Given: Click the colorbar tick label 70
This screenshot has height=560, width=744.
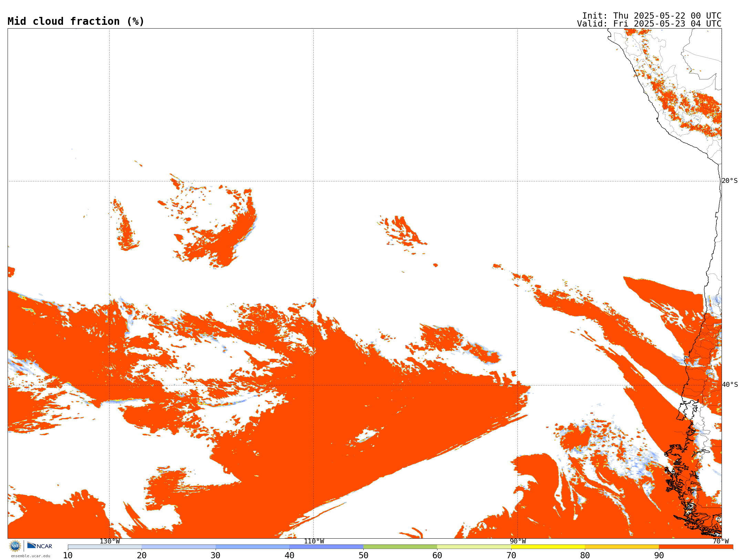Looking at the screenshot, I should 511,556.
